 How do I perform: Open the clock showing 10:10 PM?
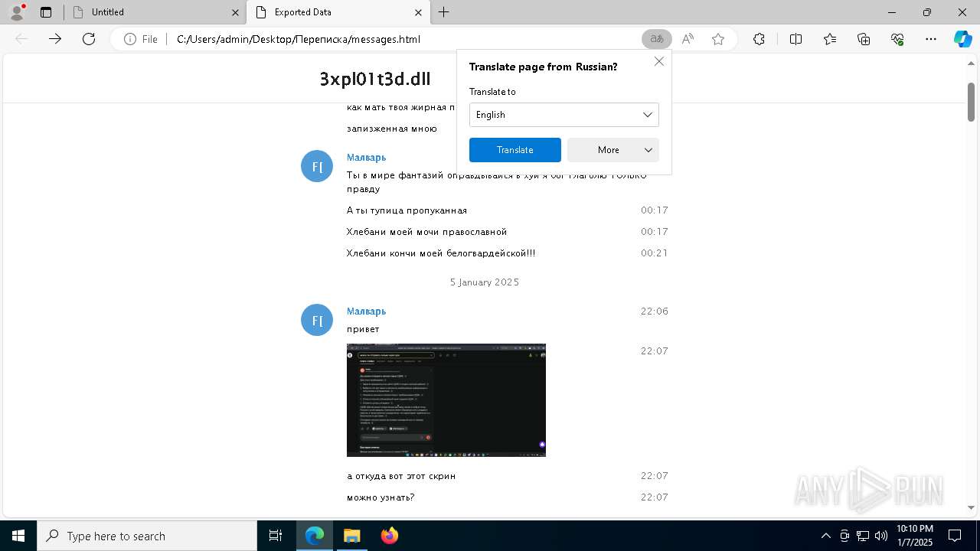[915, 536]
